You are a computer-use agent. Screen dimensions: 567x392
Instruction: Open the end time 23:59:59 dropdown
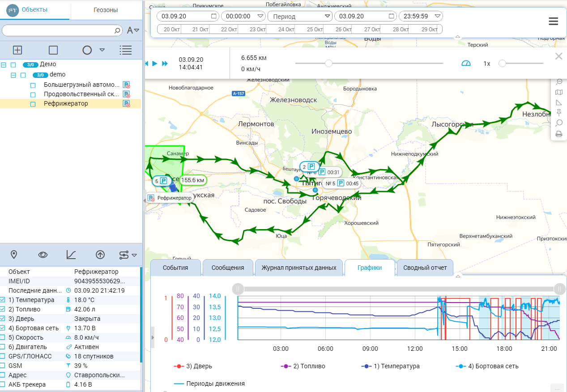(x=438, y=16)
